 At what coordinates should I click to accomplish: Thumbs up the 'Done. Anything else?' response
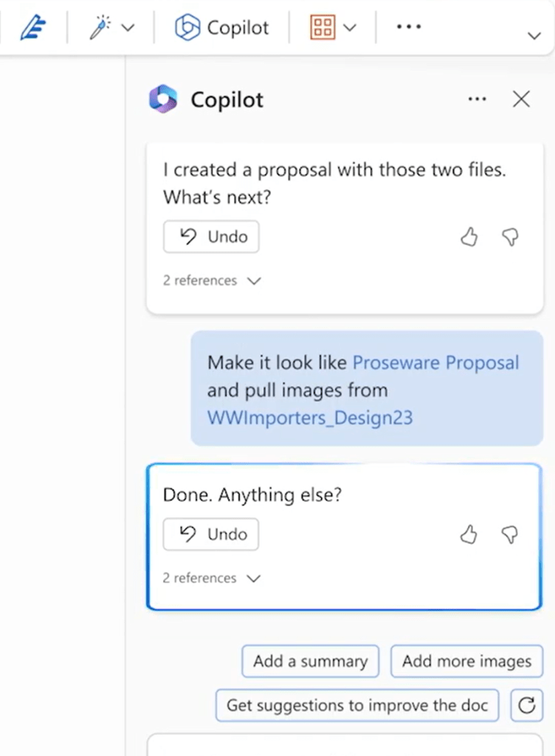[x=469, y=535]
